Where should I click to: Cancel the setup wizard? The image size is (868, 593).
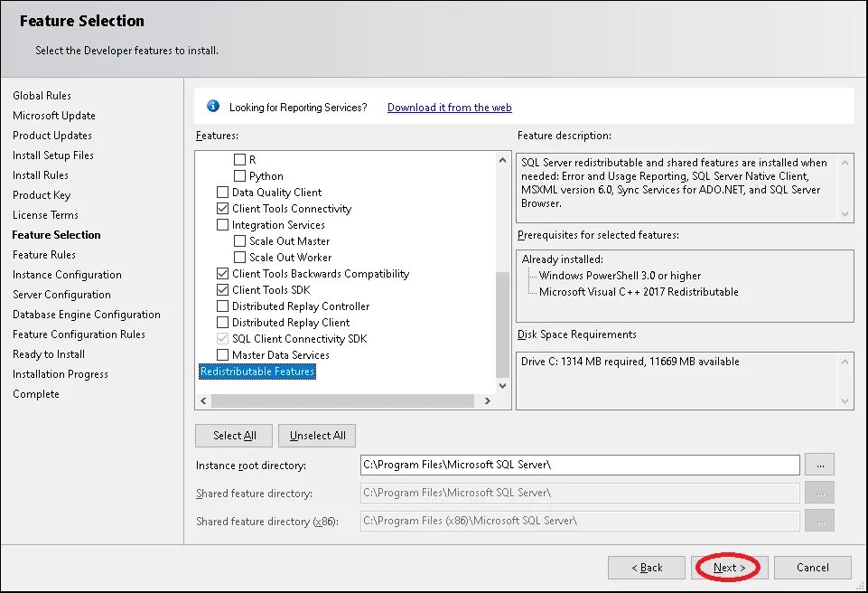click(813, 568)
